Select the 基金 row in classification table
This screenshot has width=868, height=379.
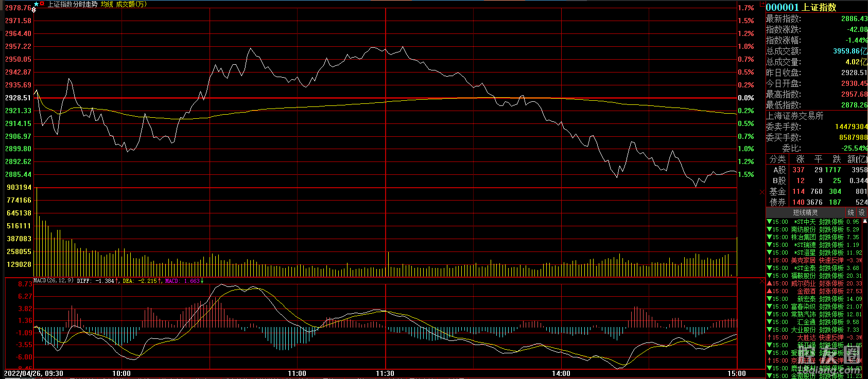pos(777,191)
